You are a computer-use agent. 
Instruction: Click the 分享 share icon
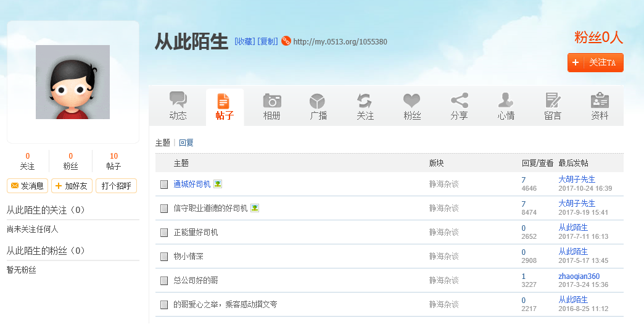[459, 101]
